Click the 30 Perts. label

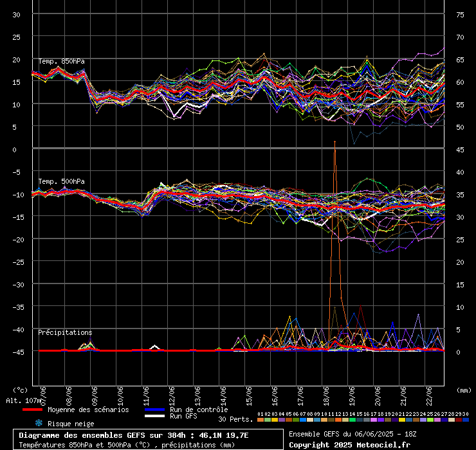coord(235,419)
